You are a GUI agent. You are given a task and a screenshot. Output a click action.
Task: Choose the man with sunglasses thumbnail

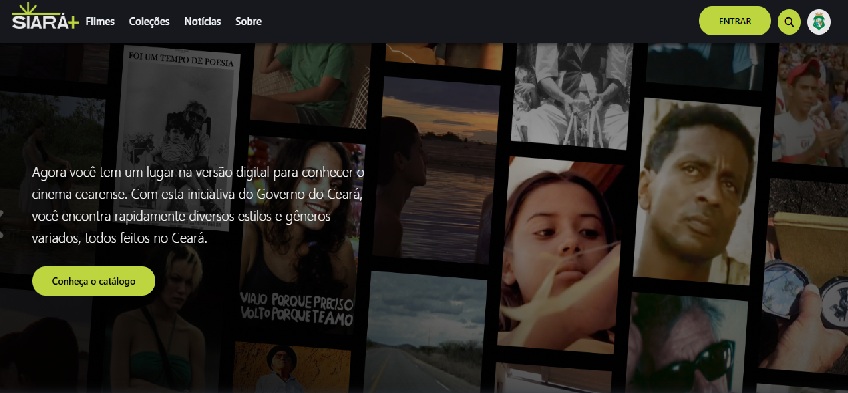click(x=686, y=343)
